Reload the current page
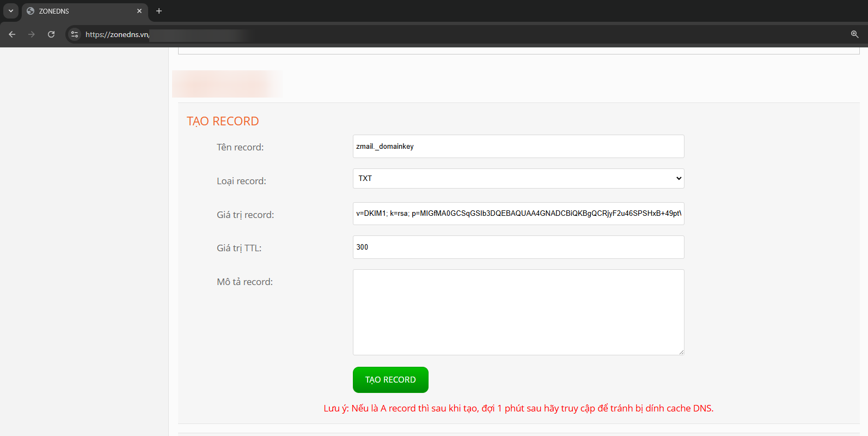This screenshot has width=868, height=436. [51, 34]
